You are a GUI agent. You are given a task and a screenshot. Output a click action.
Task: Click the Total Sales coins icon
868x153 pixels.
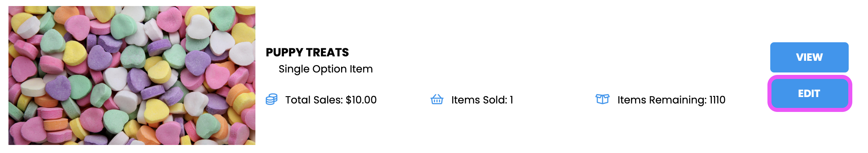click(272, 99)
